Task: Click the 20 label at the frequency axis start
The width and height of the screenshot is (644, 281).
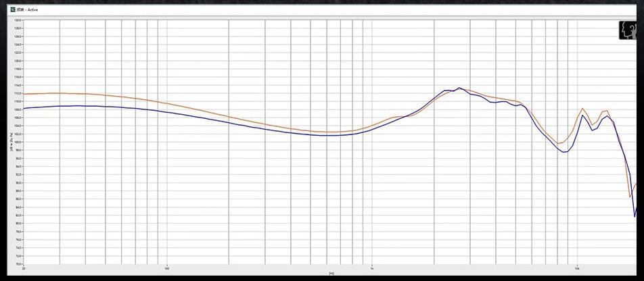Action: point(24,267)
